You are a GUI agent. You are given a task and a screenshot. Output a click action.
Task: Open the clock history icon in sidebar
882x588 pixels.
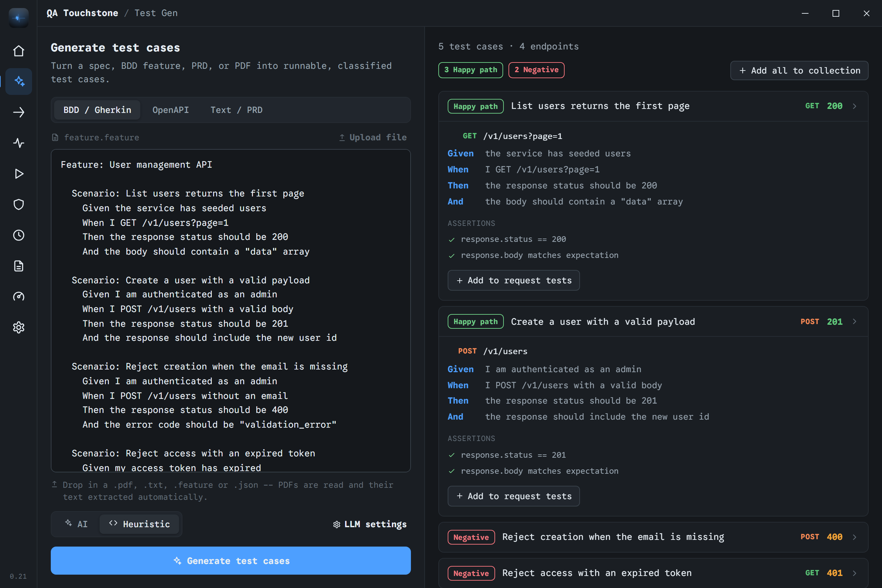tap(18, 235)
